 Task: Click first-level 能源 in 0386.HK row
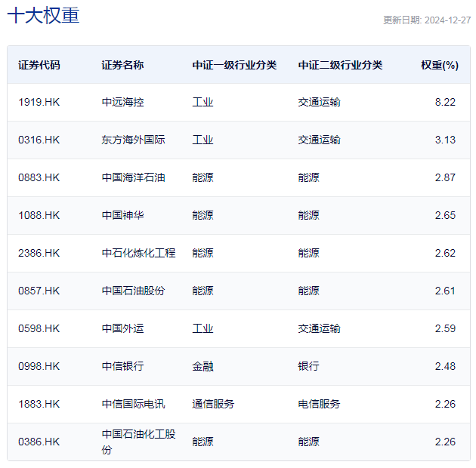pos(202,442)
